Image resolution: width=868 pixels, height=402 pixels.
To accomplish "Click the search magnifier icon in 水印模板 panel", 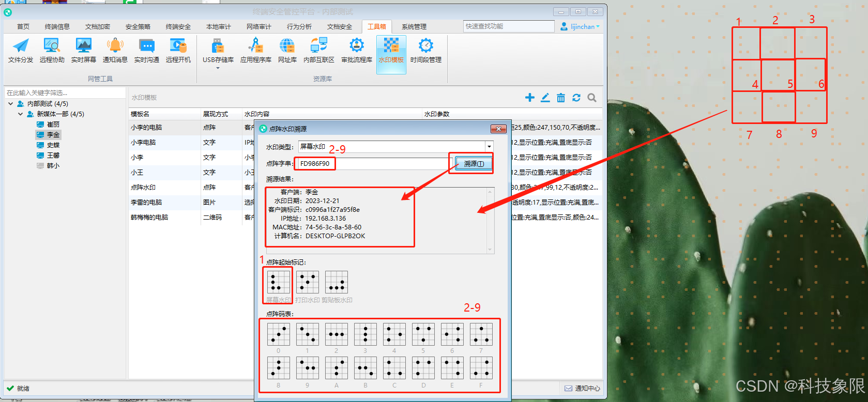I will [592, 98].
